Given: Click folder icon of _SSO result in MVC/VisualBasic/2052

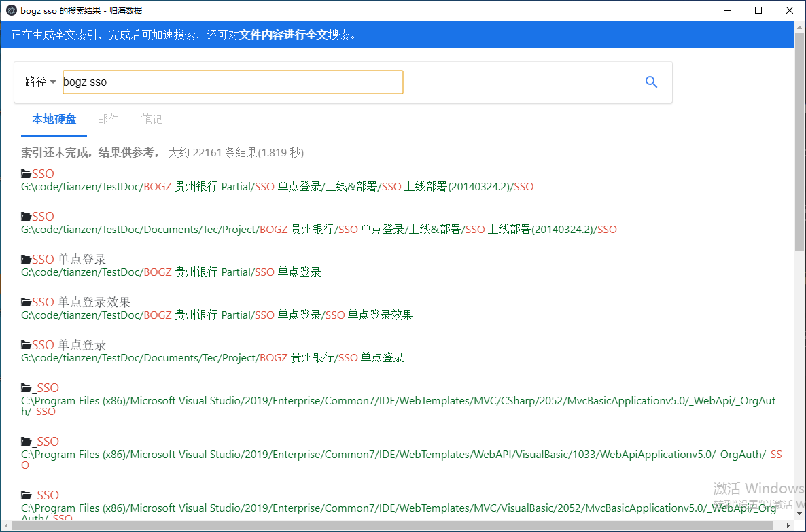Looking at the screenshot, I should tap(27, 495).
